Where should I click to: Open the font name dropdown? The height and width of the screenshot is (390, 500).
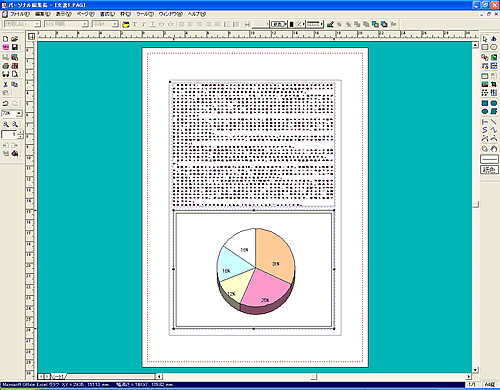pos(85,24)
